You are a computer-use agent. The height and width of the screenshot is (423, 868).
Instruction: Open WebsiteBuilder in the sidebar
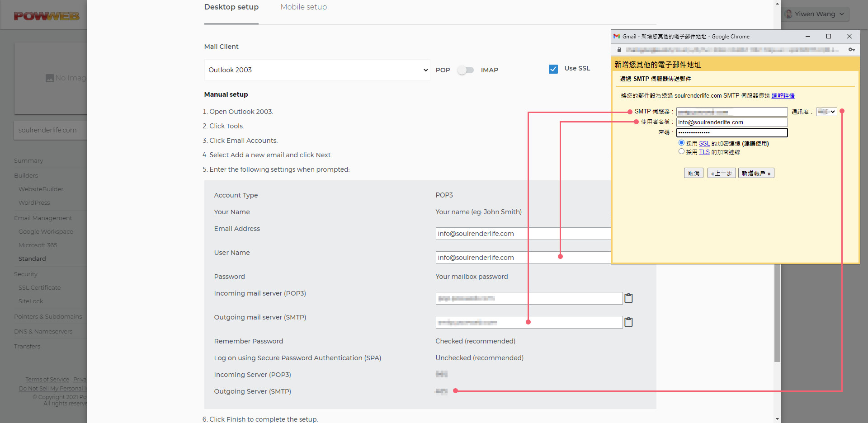click(41, 189)
